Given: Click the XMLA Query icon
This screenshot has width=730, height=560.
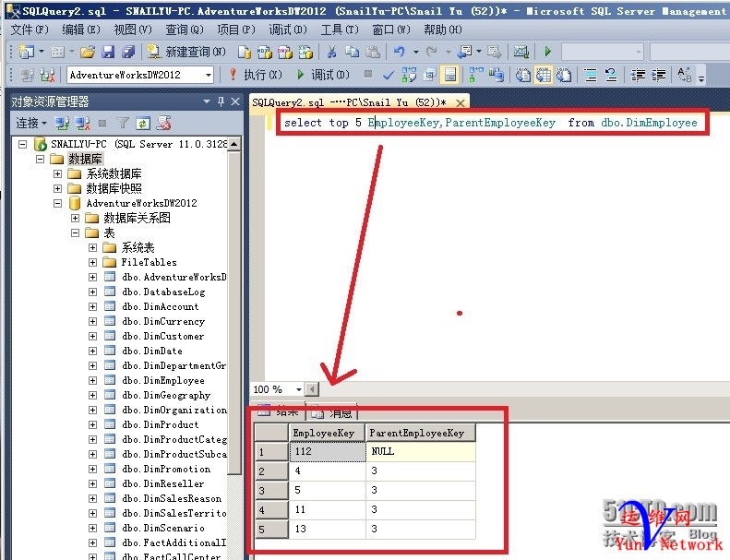Looking at the screenshot, I should [x=305, y=52].
